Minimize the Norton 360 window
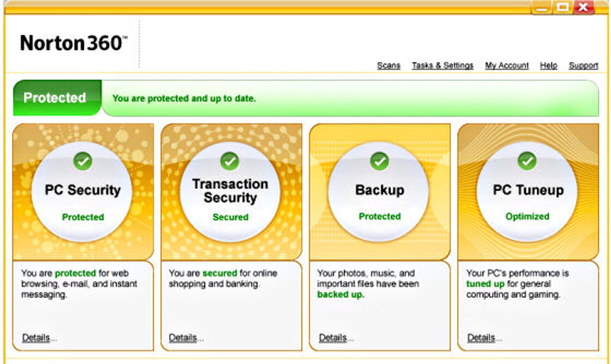 (542, 7)
